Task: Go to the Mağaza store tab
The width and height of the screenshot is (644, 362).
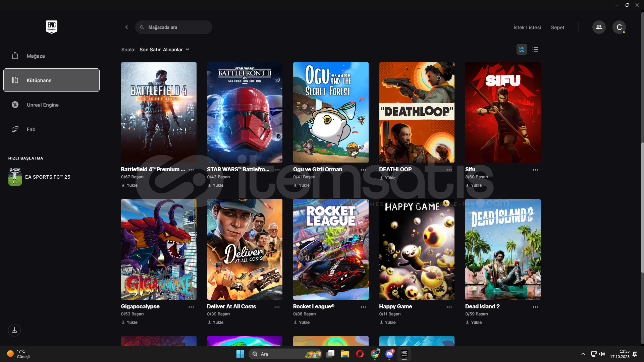Action: [x=36, y=56]
